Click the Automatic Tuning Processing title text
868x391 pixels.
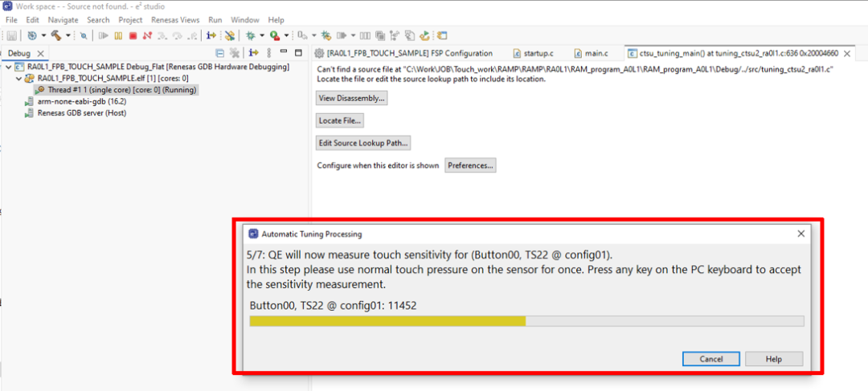pos(312,234)
